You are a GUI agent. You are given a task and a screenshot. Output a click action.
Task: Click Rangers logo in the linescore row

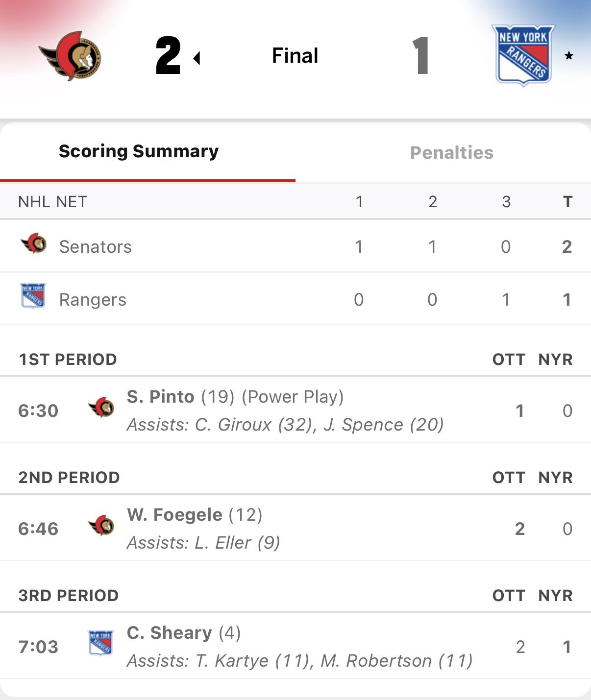coord(33,296)
